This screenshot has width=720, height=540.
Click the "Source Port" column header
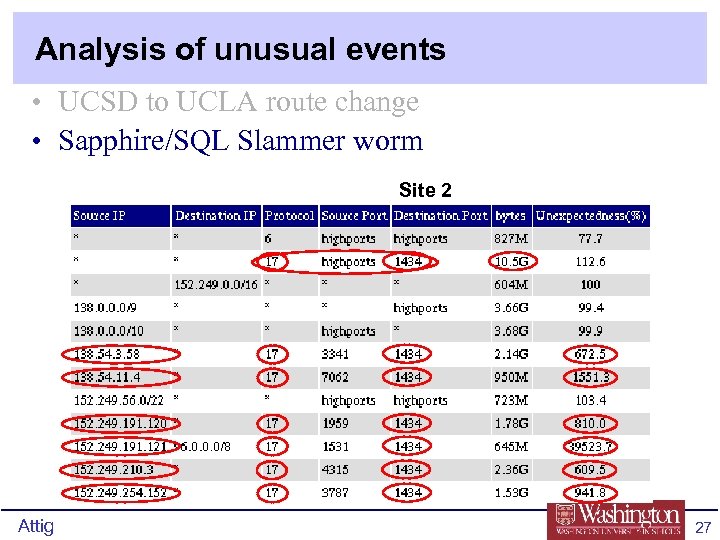tap(354, 216)
